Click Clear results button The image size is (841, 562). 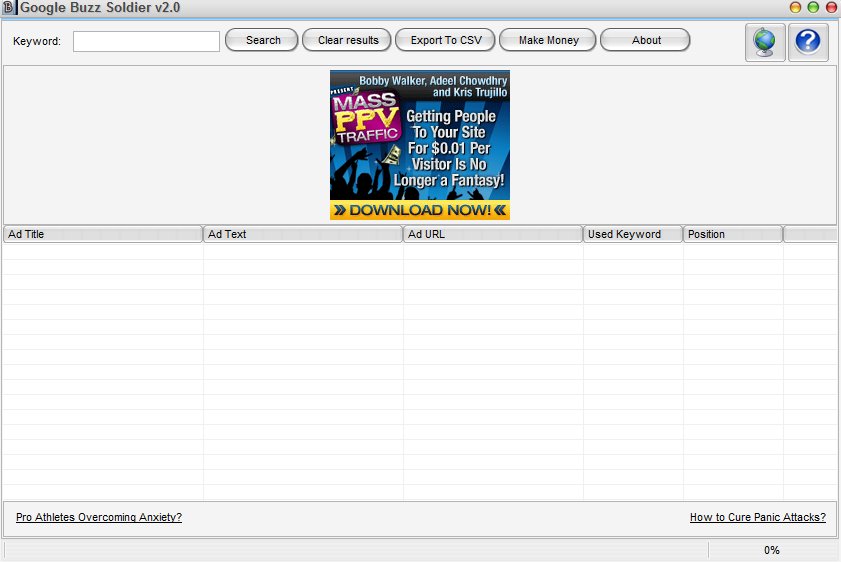tap(347, 40)
